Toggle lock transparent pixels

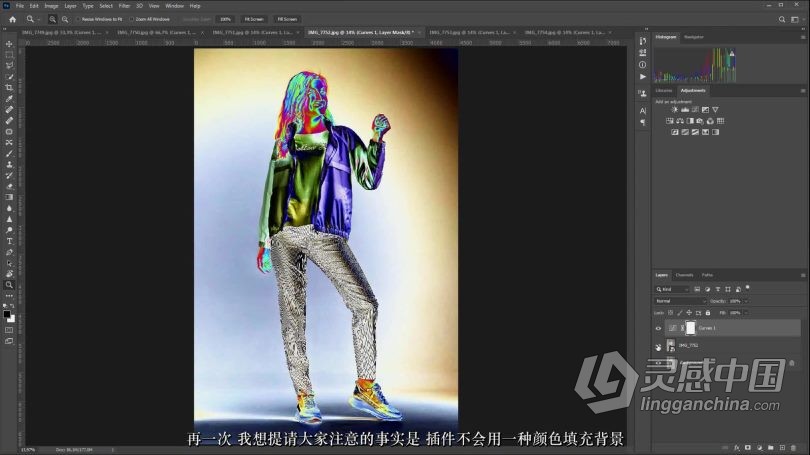[x=671, y=313]
